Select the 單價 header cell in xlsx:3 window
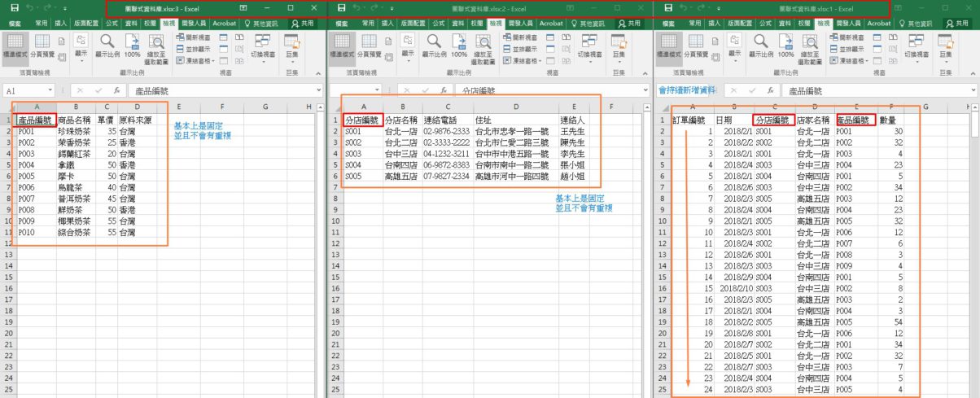 click(x=106, y=119)
